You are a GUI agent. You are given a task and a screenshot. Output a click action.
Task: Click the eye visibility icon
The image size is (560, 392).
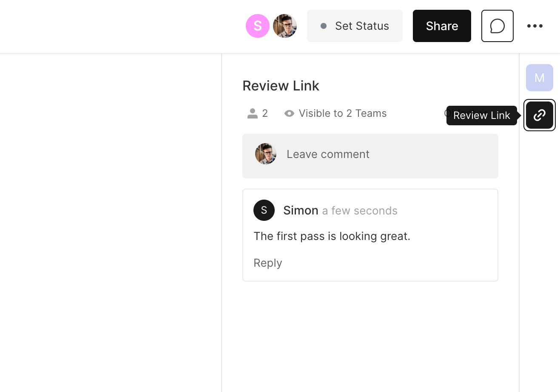289,113
